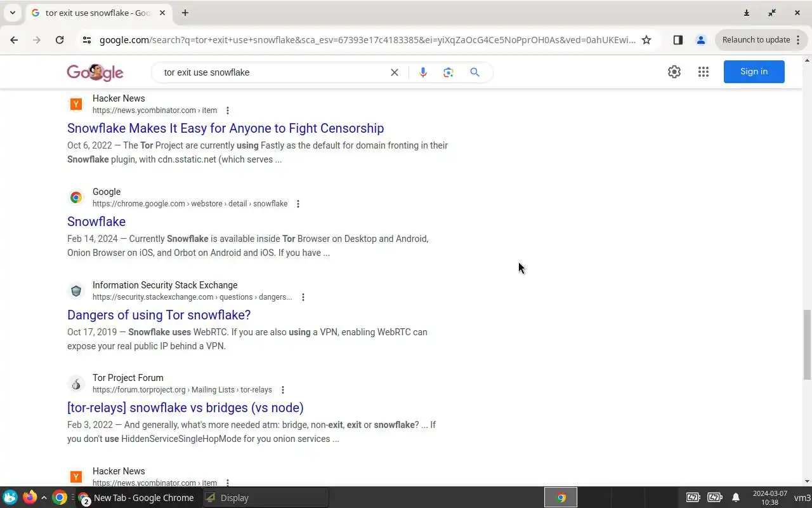812x508 pixels.
Task: Launch Firefox from the taskbar
Action: (x=29, y=498)
